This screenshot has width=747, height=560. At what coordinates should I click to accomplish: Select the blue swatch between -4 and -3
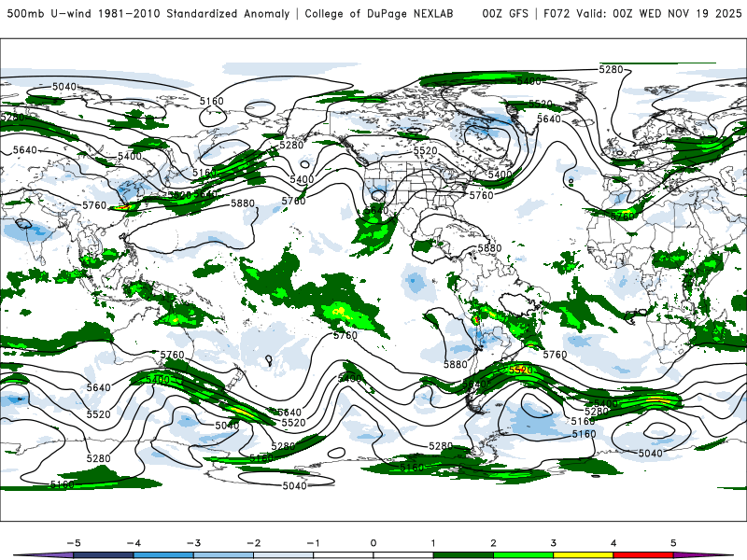[163, 555]
